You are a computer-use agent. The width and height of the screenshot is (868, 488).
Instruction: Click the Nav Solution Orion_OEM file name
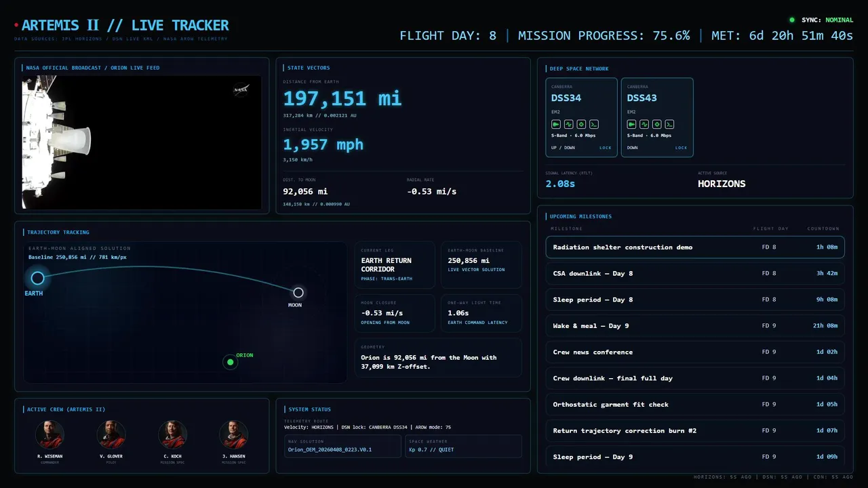point(330,449)
